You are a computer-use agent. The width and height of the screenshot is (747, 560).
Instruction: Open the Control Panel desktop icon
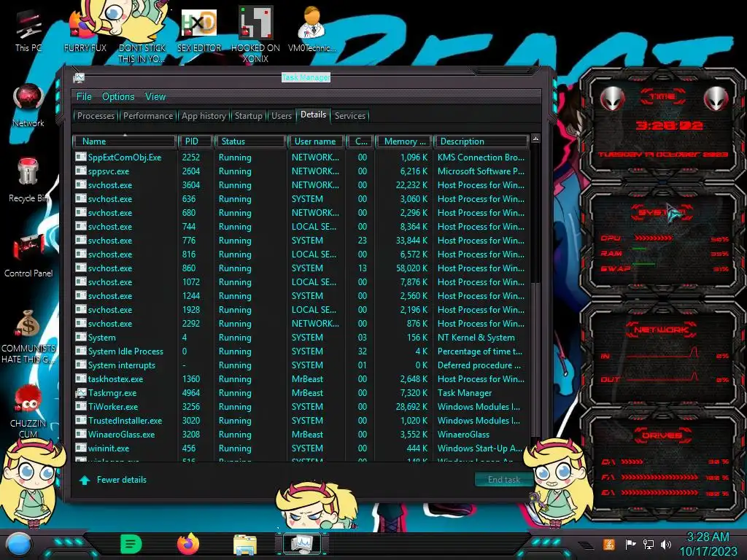click(28, 255)
